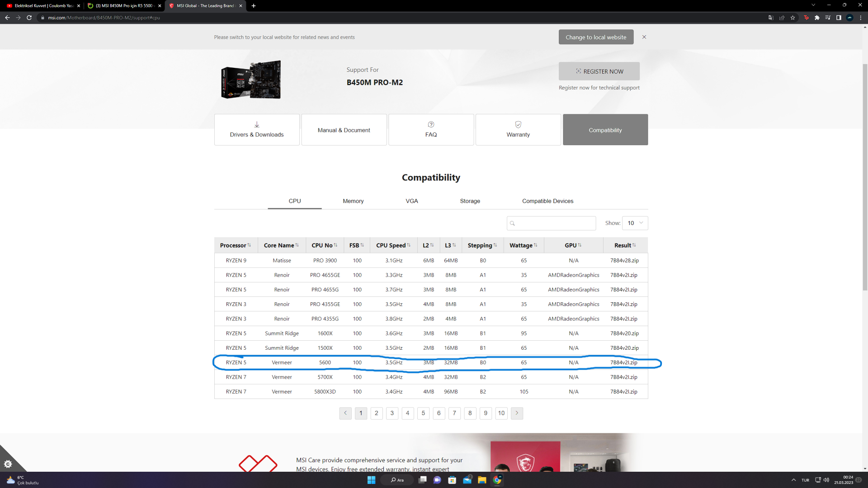Click the settings gear icon bottom-left
The image size is (868, 488).
tap(8, 464)
